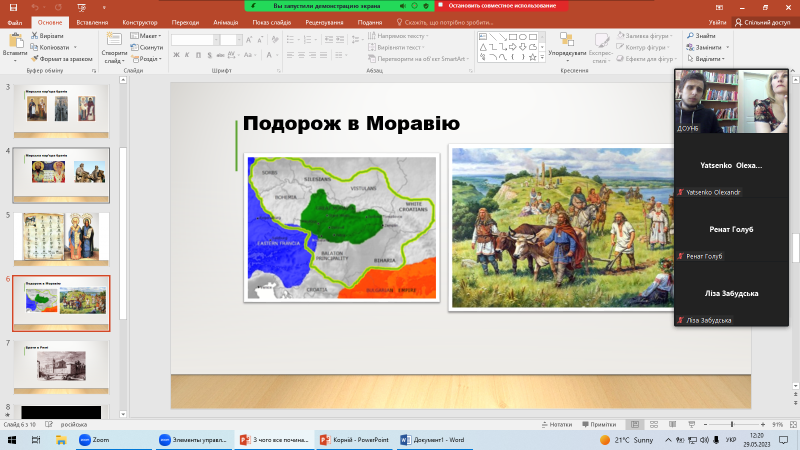800x450 pixels.
Task: Fit slide to current window icon
Action: (793, 424)
